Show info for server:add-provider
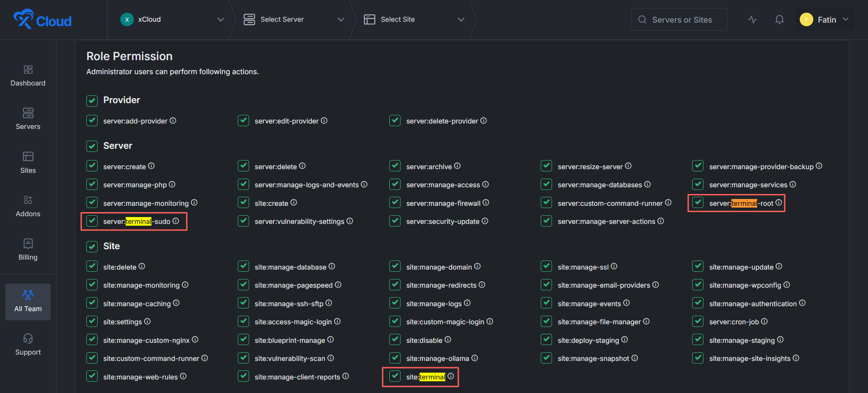This screenshot has width=868, height=393. tap(173, 121)
